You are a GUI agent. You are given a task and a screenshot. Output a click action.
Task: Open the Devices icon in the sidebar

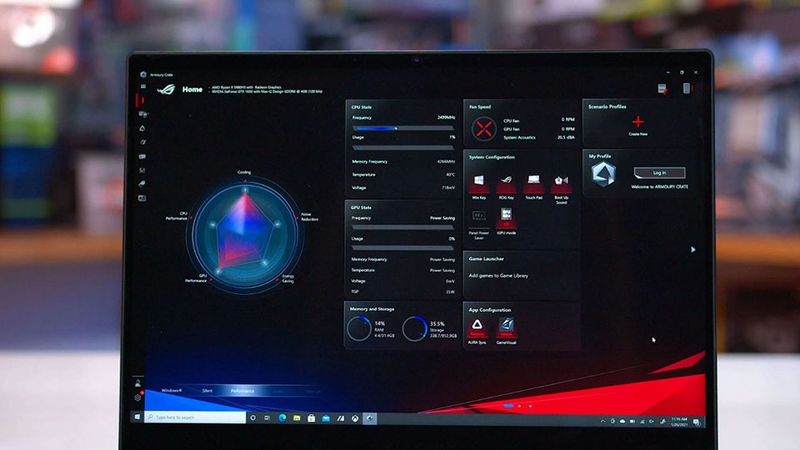(x=143, y=114)
